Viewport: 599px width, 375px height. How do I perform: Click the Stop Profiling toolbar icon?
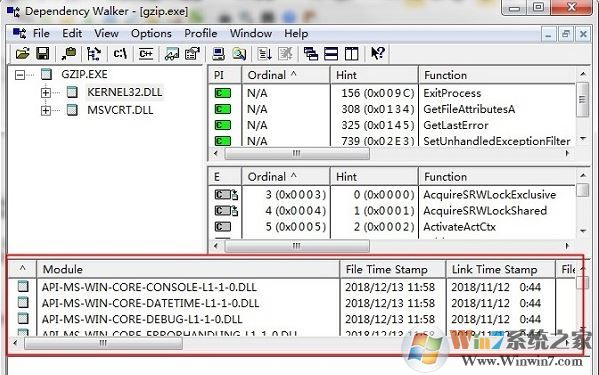(285, 53)
